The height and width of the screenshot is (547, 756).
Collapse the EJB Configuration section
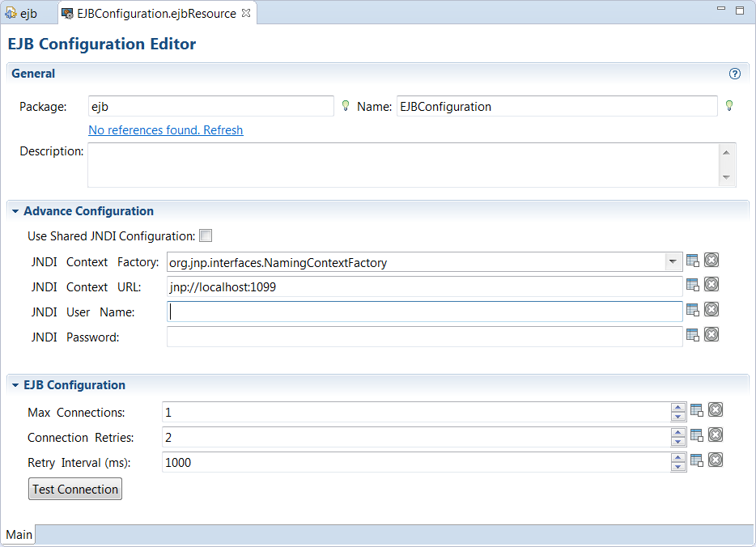(15, 385)
